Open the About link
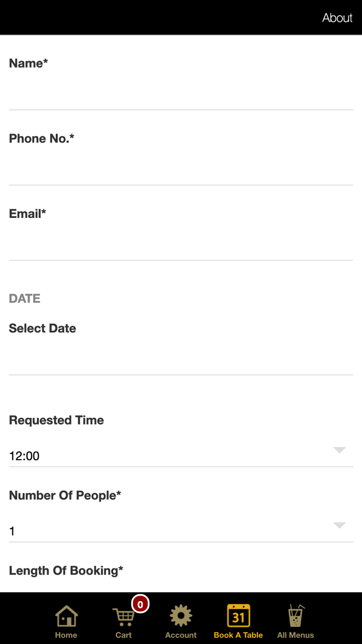The width and height of the screenshot is (362, 644). coord(337,18)
